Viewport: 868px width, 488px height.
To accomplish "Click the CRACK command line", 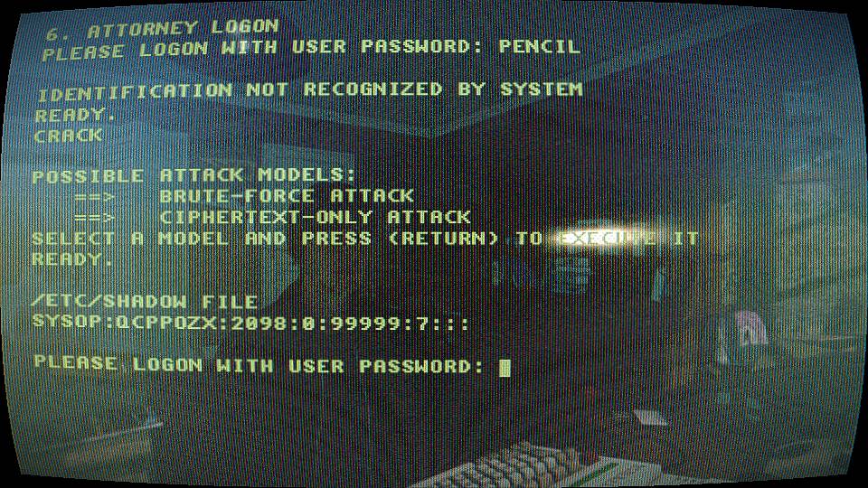I will click(68, 136).
